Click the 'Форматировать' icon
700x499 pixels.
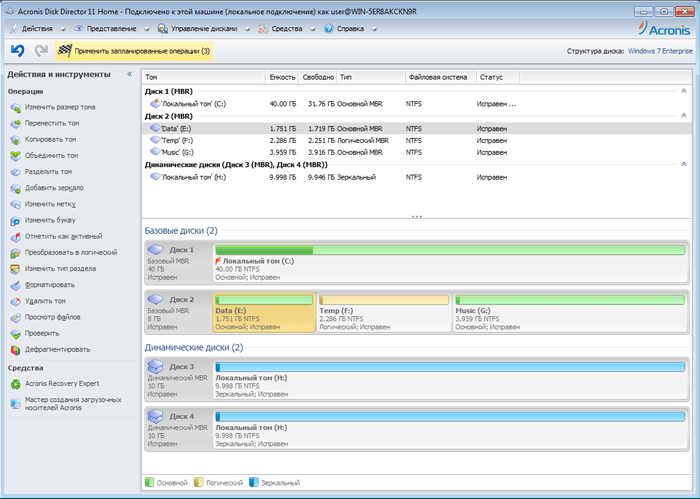pos(16,285)
